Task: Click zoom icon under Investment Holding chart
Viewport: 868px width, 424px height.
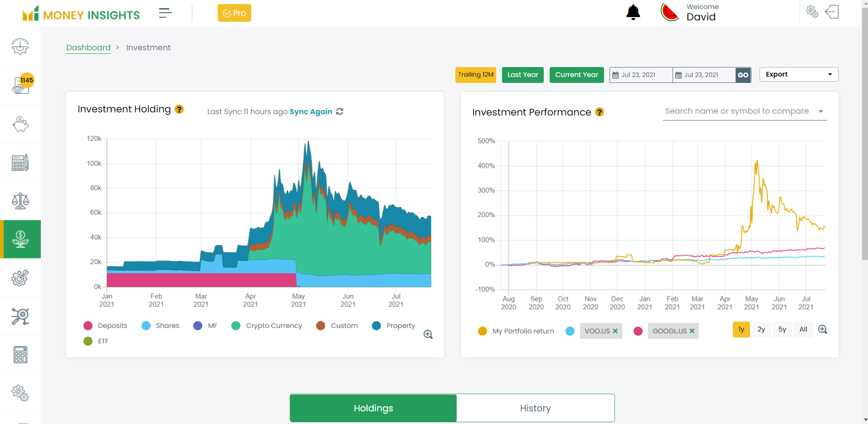Action: [x=428, y=334]
